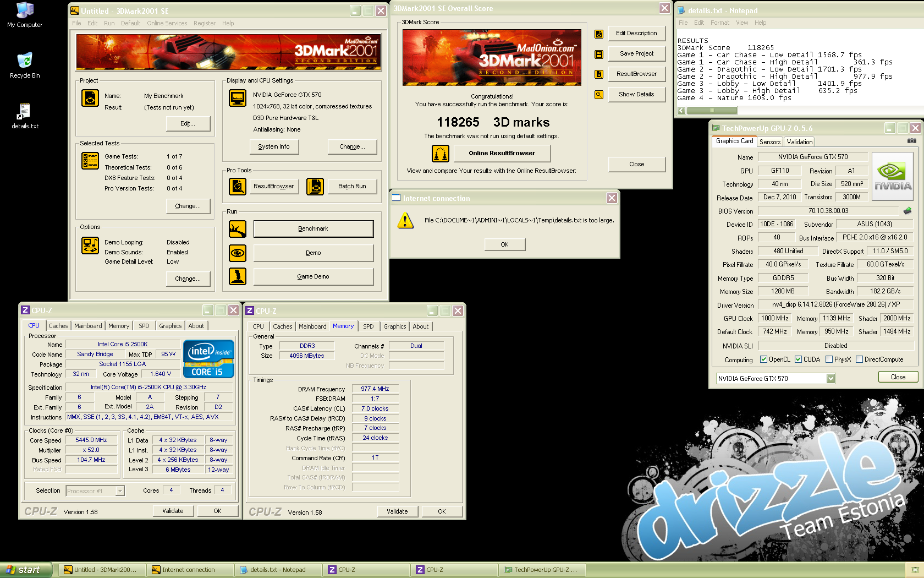Click the GPU-Z screenshot camera icon

pyautogui.click(x=911, y=141)
